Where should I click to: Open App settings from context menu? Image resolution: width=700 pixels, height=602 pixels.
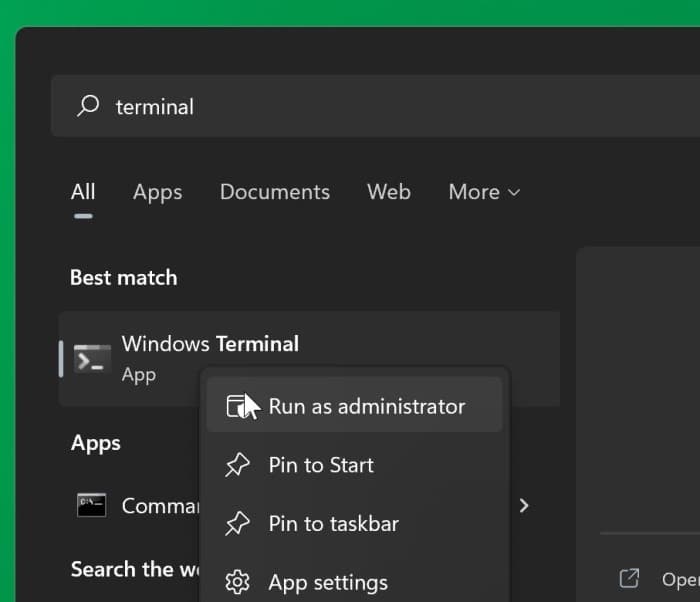(354, 582)
